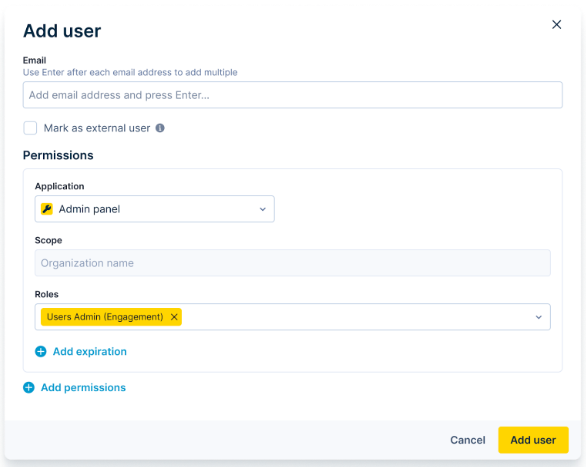Click the Organization name scope field

(x=293, y=263)
